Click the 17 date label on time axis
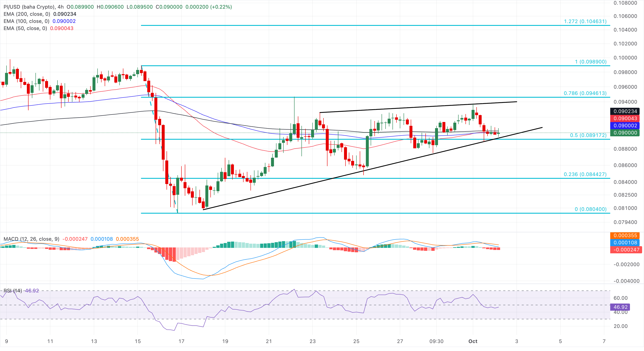 pyautogui.click(x=181, y=342)
